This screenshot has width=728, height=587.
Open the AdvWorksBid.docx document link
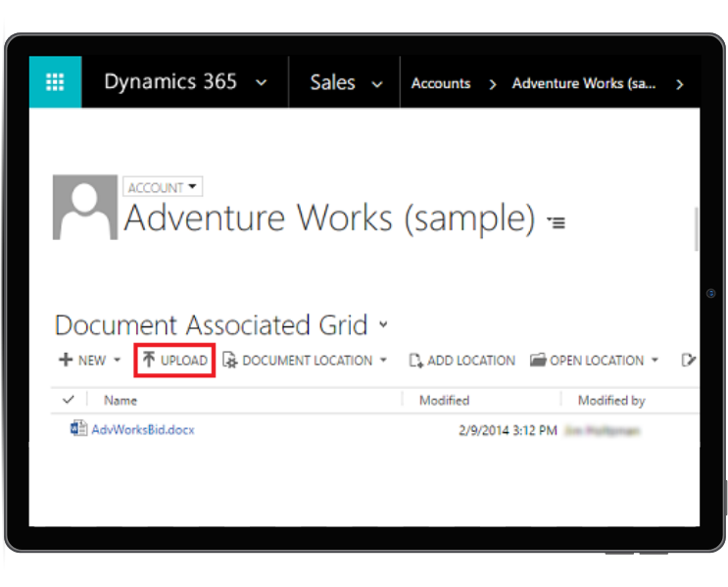142,429
